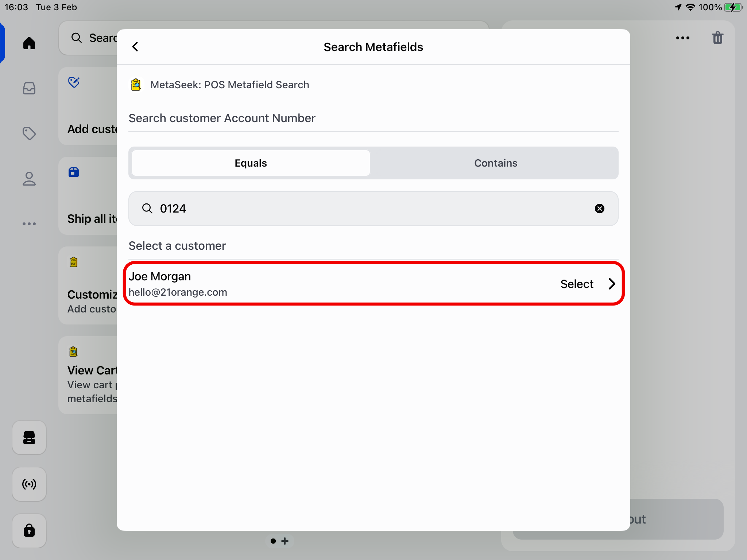The height and width of the screenshot is (560, 747).
Task: Open cart options three-dot menu
Action: pos(682,38)
